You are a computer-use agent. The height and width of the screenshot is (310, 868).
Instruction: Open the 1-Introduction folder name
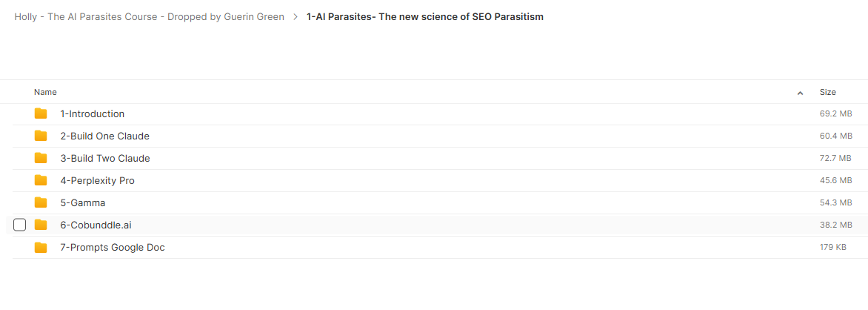click(x=93, y=113)
